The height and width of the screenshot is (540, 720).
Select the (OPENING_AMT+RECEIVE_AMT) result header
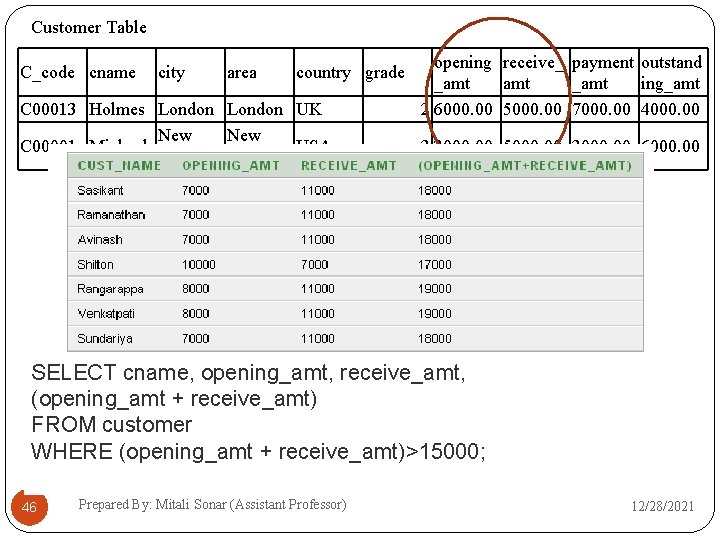(x=525, y=166)
